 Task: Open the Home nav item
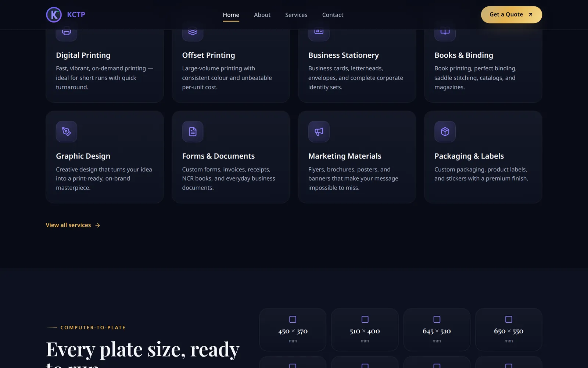[231, 15]
